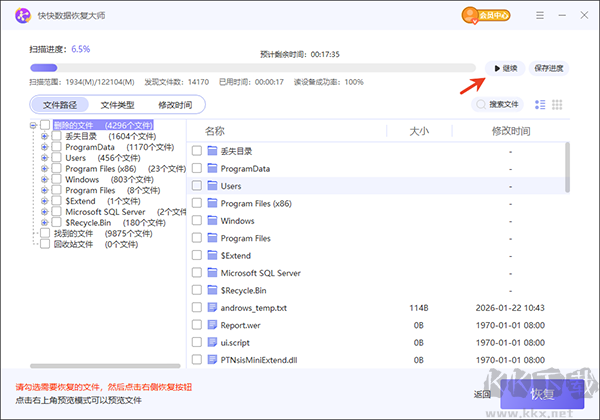Check the Users checkbox in file list

click(197, 186)
